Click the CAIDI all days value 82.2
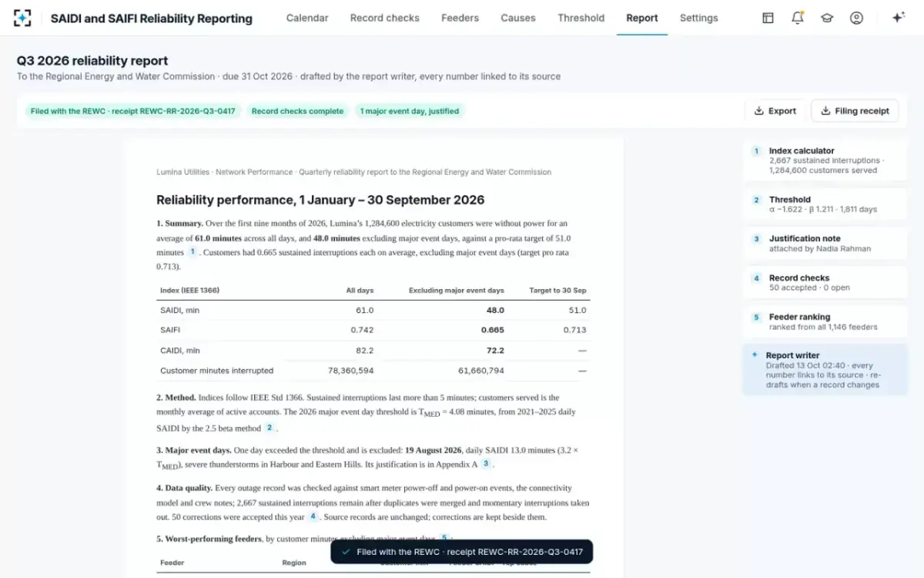The width and height of the screenshot is (924, 578). pyautogui.click(x=364, y=351)
